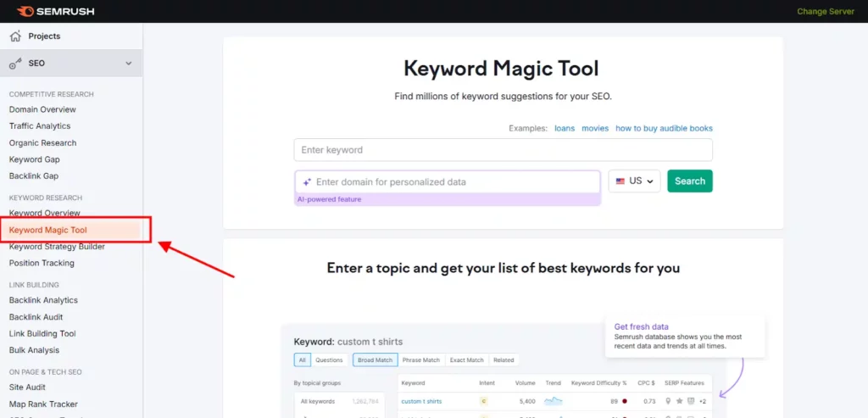Click the SERP location pin icon
This screenshot has height=418, width=868.
pos(668,401)
